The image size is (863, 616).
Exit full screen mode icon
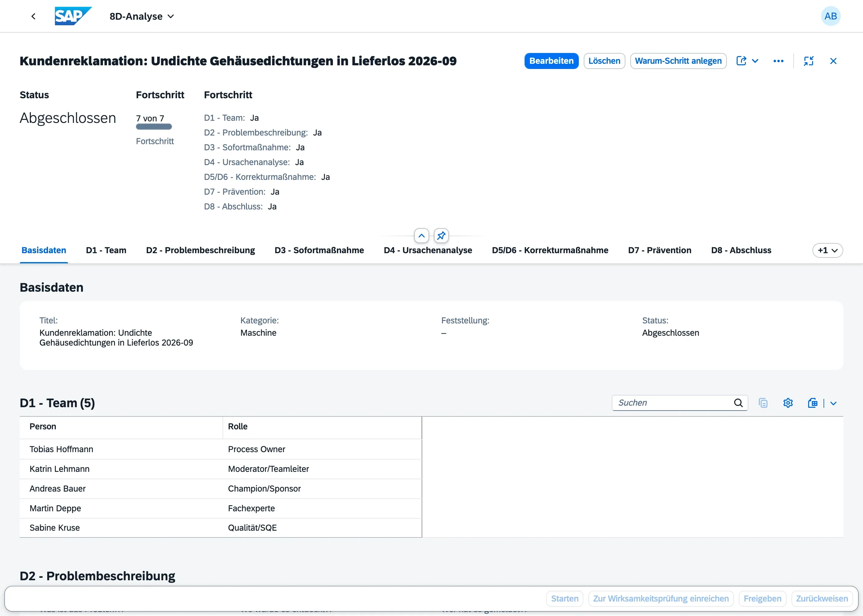tap(808, 61)
